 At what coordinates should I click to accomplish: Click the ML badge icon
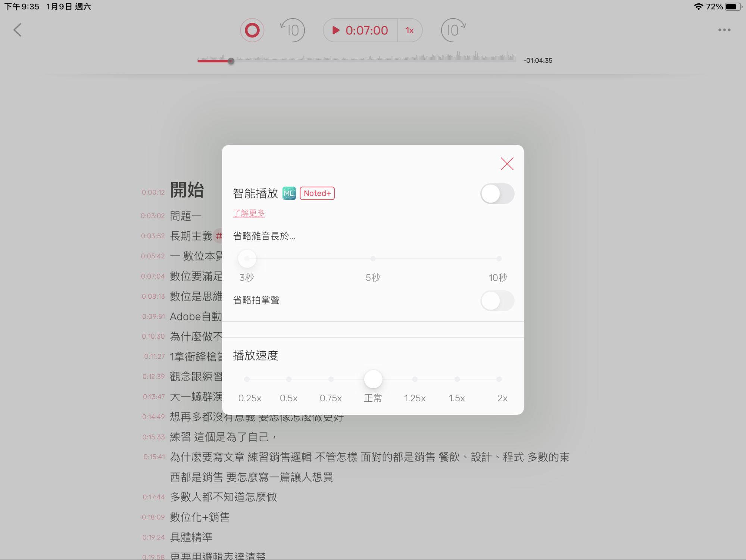click(x=289, y=193)
